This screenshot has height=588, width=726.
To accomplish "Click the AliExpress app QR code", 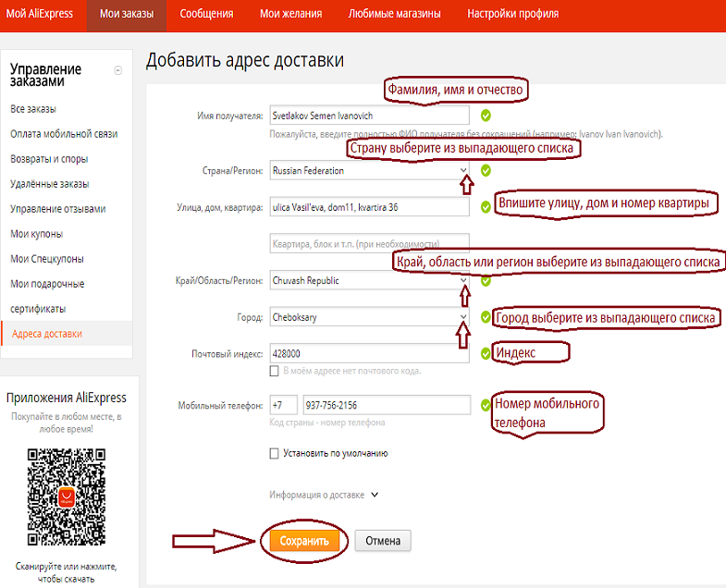I will point(67,497).
